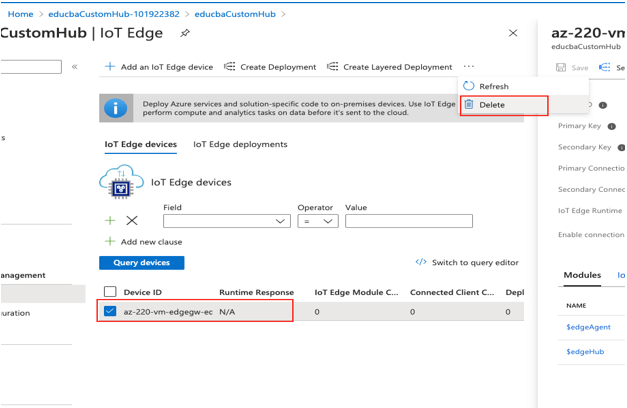Image resolution: width=627 pixels, height=408 pixels.
Task: Click the IoT Edge devices cloud icon
Action: pos(122,182)
